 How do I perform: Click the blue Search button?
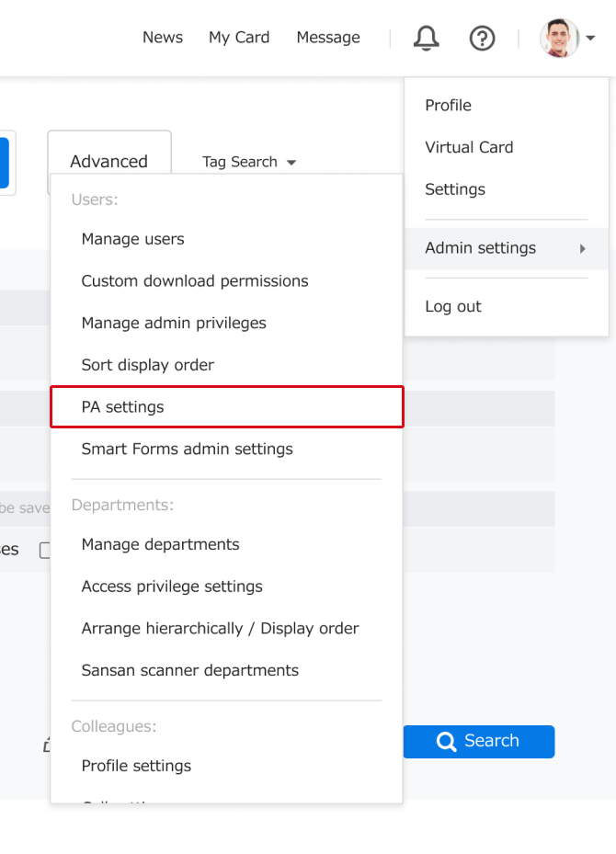pos(479,741)
